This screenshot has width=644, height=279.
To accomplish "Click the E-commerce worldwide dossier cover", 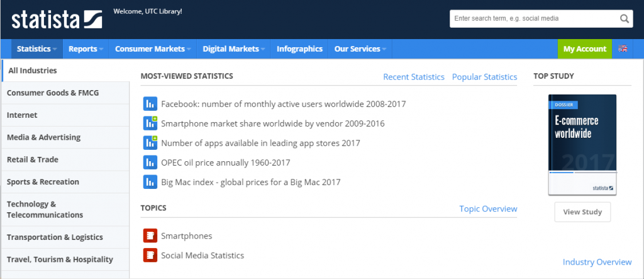I will (x=582, y=144).
